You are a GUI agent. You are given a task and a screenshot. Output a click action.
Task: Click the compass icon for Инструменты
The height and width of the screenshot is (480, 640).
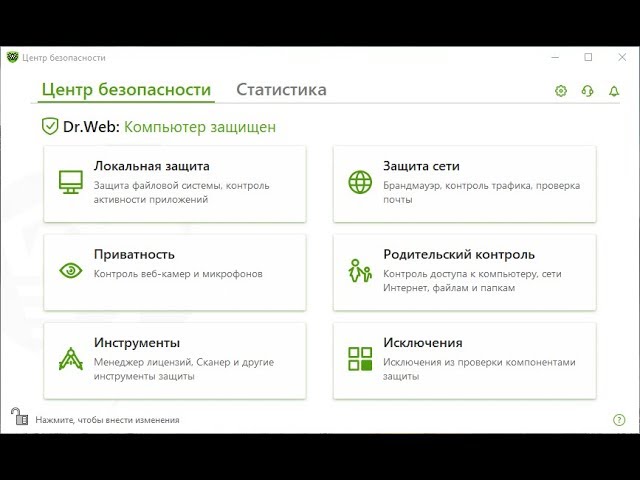click(71, 358)
